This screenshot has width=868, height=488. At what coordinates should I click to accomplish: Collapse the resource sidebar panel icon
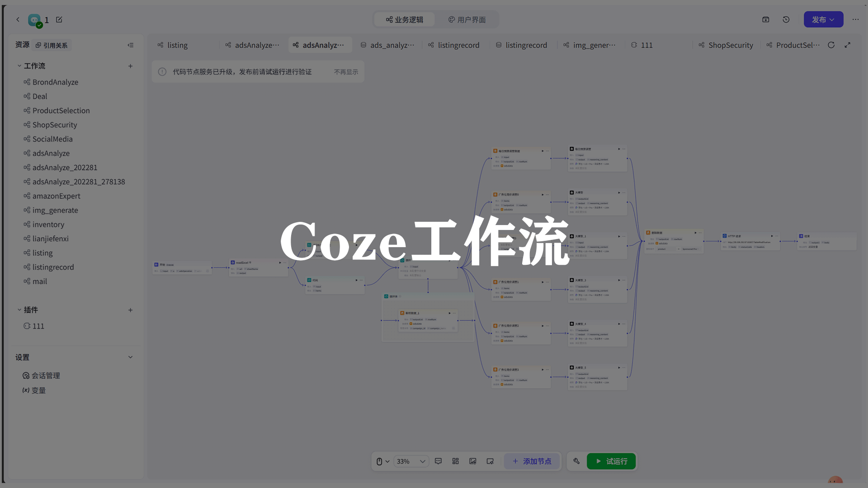click(x=131, y=45)
